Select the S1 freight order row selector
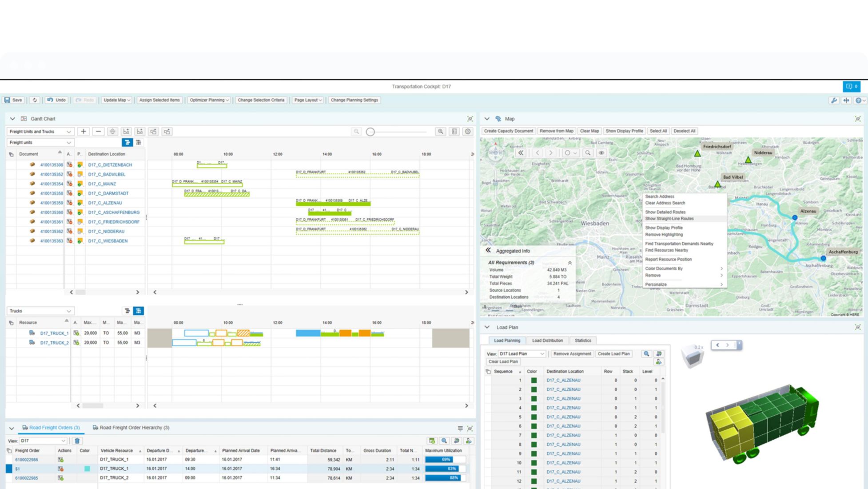Viewport: 868px width, 489px height. point(9,469)
